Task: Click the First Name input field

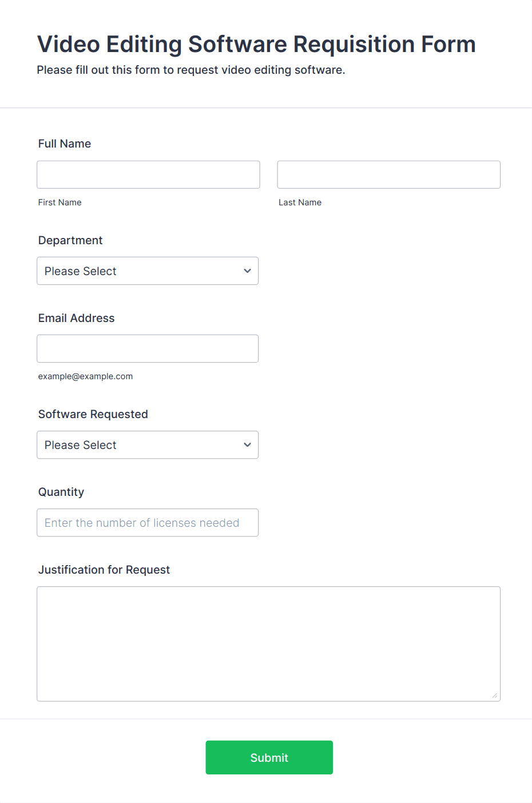Action: [x=148, y=174]
